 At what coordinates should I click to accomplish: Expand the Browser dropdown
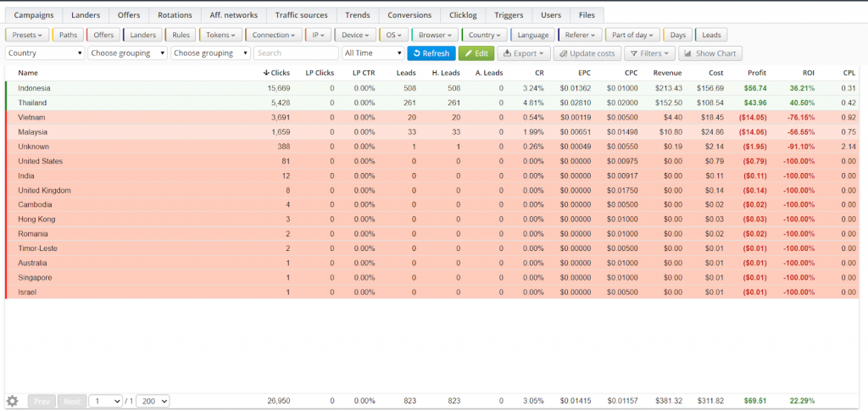coord(435,35)
